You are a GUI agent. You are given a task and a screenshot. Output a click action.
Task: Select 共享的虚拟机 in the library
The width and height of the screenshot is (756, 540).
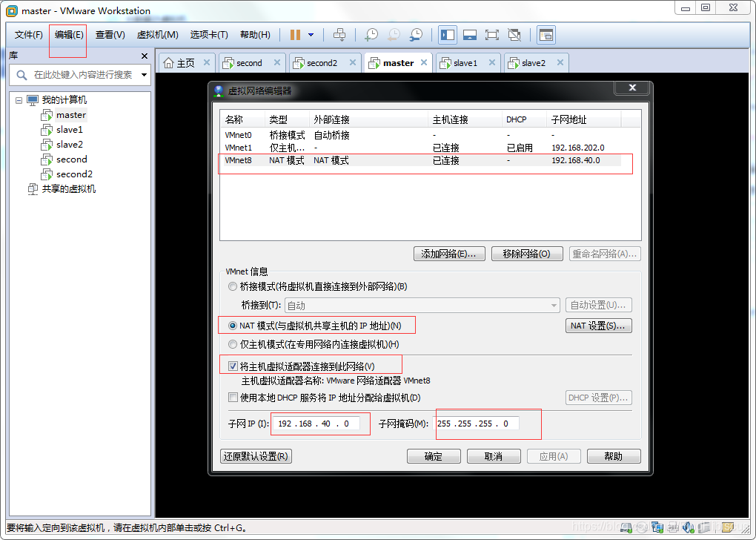(x=68, y=188)
